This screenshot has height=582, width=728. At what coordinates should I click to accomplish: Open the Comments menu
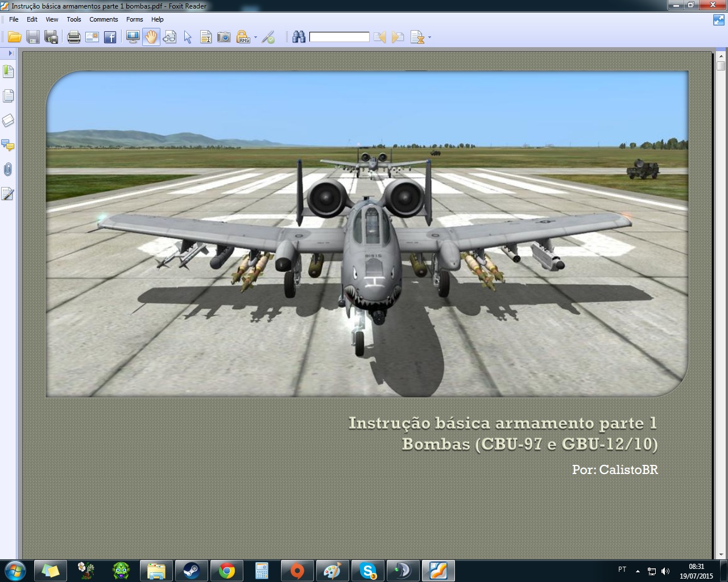(x=104, y=19)
